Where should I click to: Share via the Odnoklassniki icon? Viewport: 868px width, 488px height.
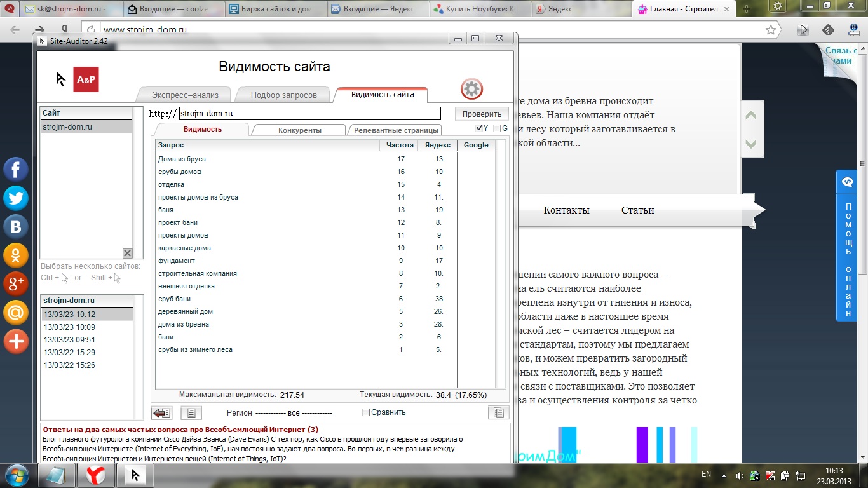click(x=16, y=255)
